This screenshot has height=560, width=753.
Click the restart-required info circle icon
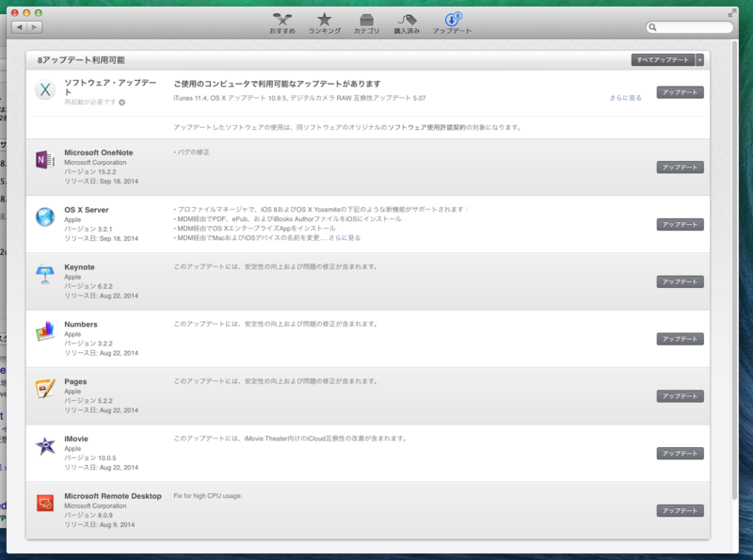[x=122, y=103]
